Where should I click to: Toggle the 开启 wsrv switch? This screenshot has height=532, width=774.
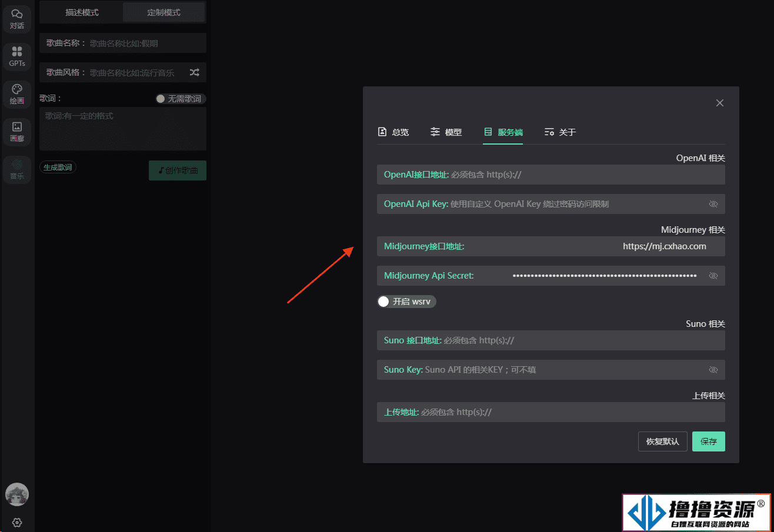406,302
